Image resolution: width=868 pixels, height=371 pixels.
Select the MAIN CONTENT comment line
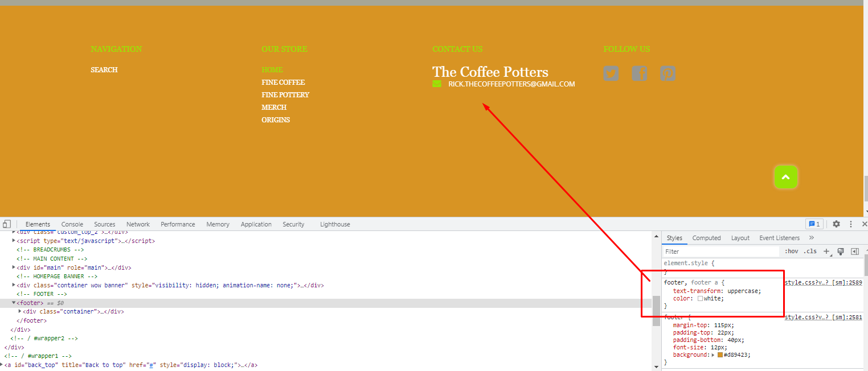click(x=52, y=258)
